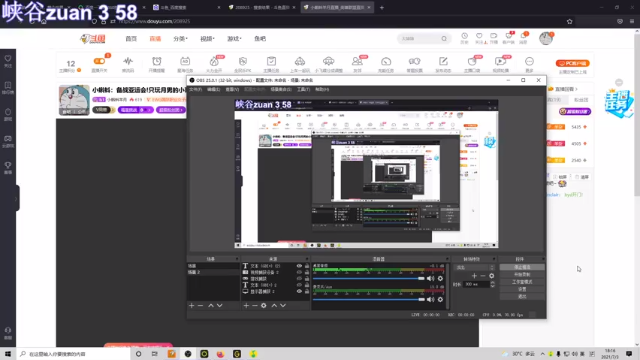The height and width of the screenshot is (360, 640).
Task: Adjust the mic/aux volume slider
Action: 369,300
